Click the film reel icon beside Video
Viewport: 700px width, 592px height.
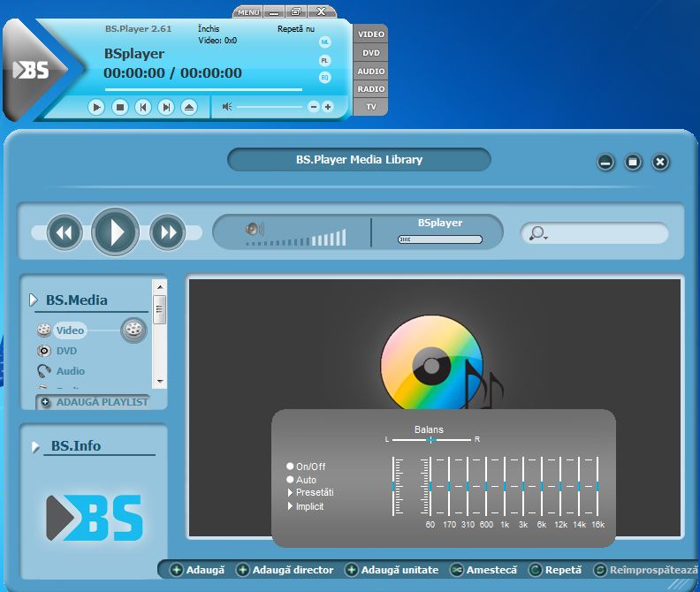44,330
